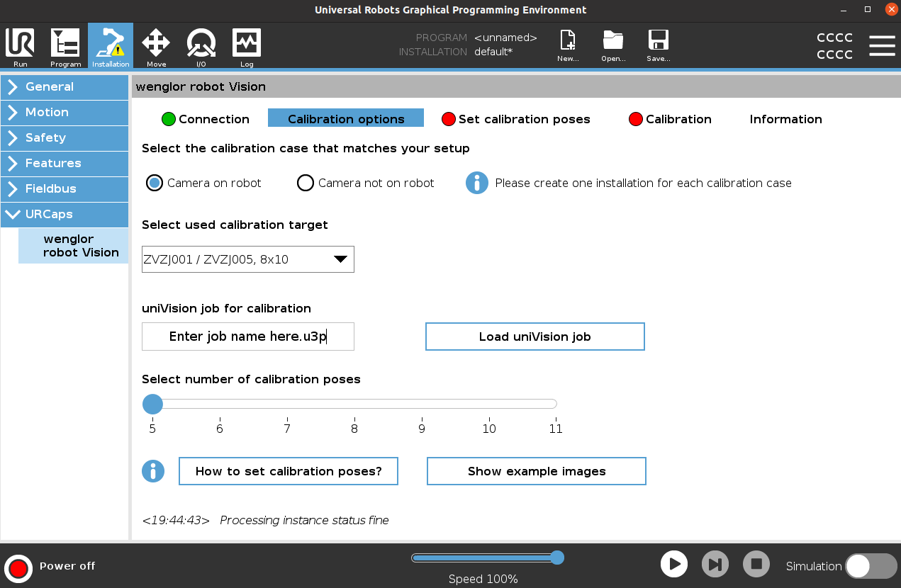The width and height of the screenshot is (901, 588).
Task: Click the red Power off robot indicator
Action: 18,567
